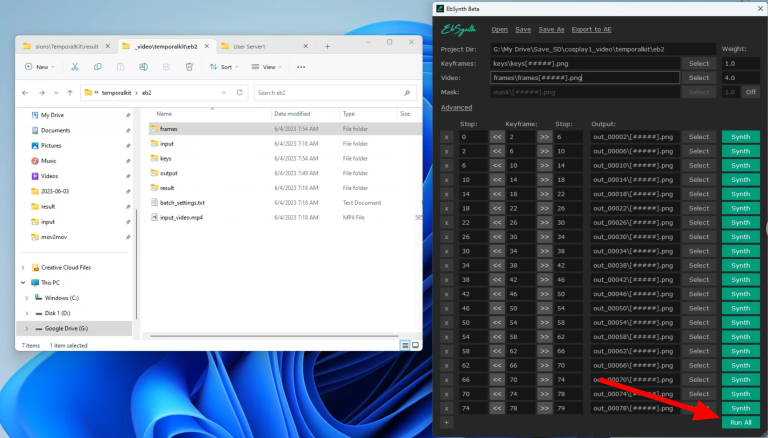Expand the address bar history dropdown

(x=224, y=93)
